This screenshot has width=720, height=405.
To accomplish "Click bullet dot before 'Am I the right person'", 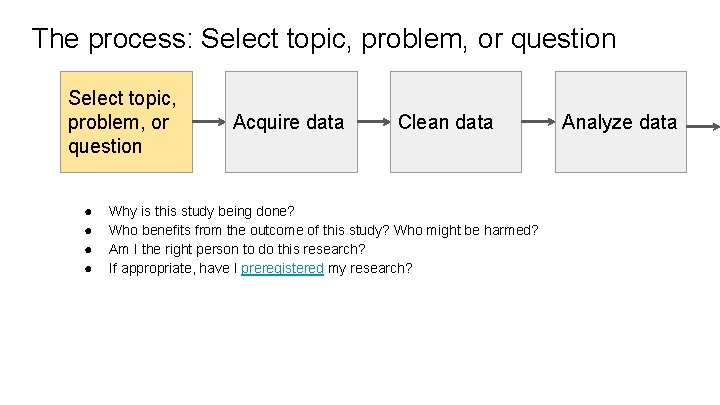I will (x=88, y=249).
